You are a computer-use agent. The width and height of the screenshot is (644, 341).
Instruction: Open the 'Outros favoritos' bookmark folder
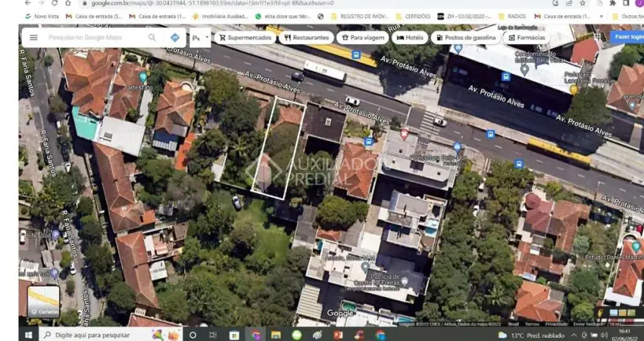pos(628,17)
